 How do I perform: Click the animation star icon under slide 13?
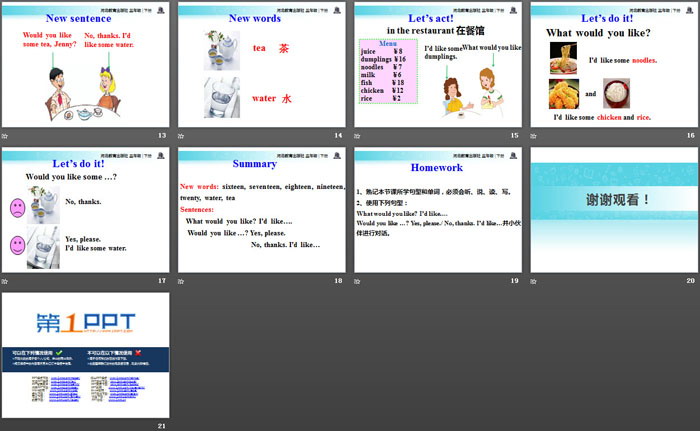(x=5, y=134)
